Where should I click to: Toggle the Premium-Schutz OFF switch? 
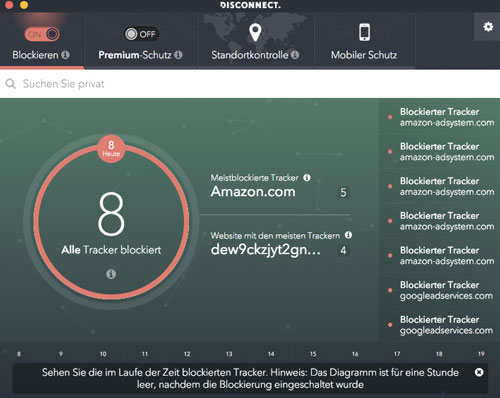(x=141, y=34)
